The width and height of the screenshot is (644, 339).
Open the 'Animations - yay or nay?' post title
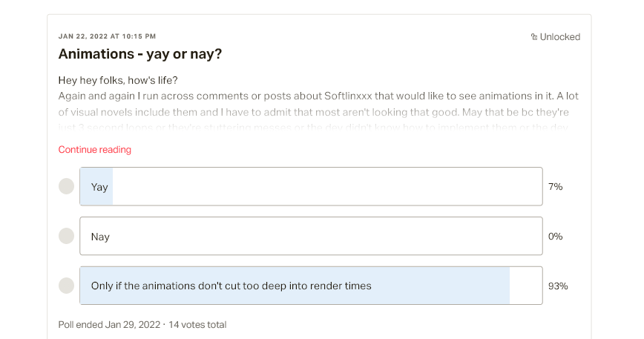coord(140,53)
